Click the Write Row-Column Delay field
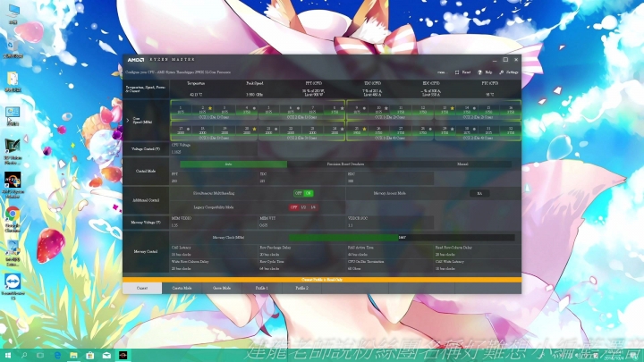 pos(214,268)
